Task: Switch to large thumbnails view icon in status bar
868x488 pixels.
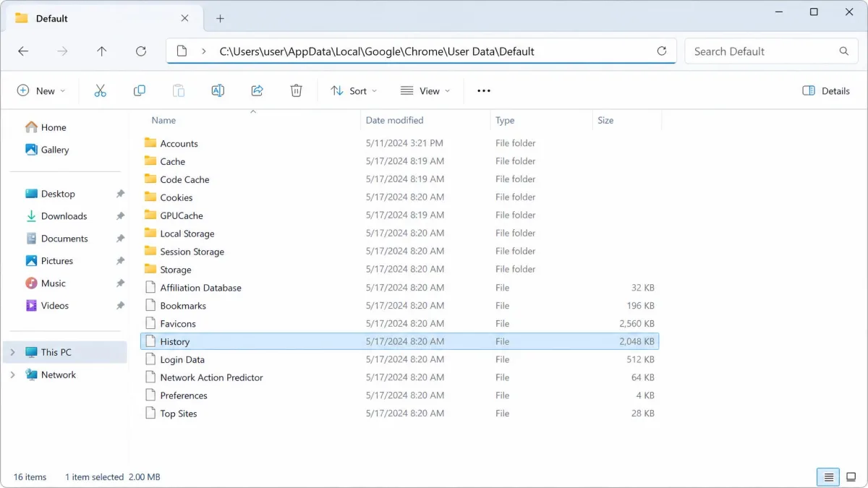Action: coord(851,476)
